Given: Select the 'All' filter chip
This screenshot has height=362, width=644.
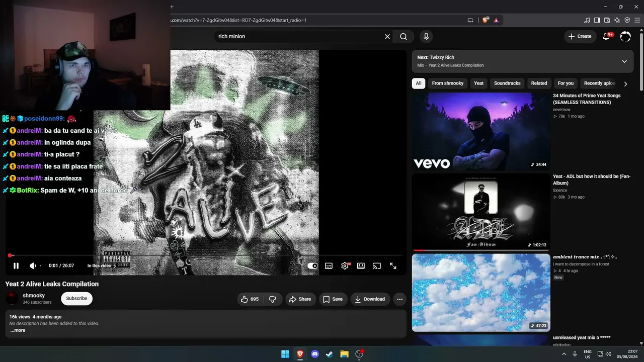Looking at the screenshot, I should 419,83.
